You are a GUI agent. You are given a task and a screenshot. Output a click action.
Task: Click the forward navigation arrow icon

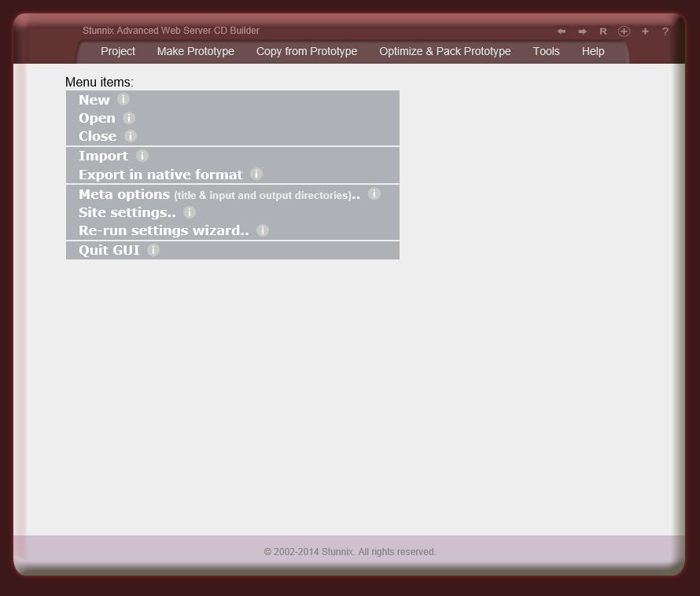click(x=582, y=31)
